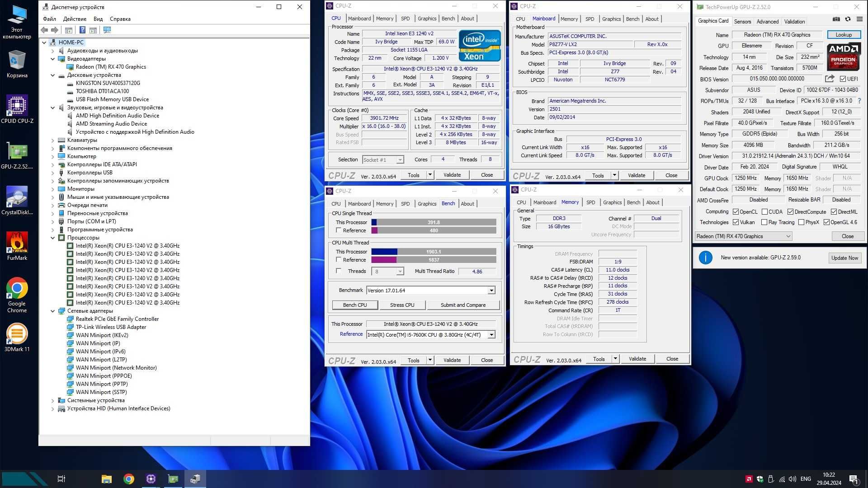Viewport: 868px width, 488px height.
Task: Switch to the Advanced tab in GPU-Z
Action: pos(767,22)
